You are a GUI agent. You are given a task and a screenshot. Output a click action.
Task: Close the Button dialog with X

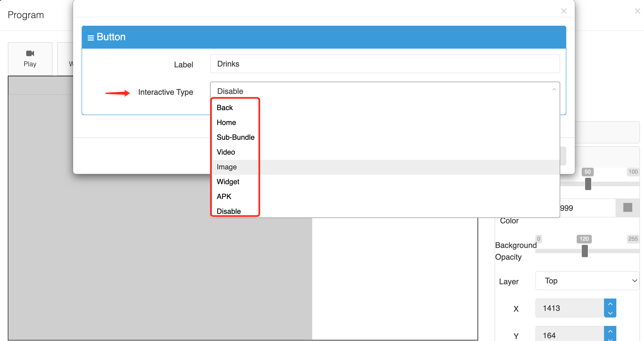coord(564,11)
